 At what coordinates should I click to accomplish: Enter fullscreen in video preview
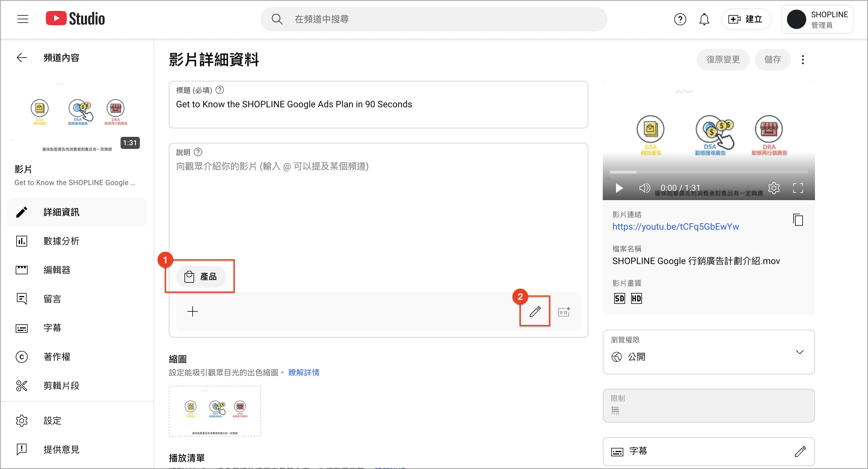797,188
